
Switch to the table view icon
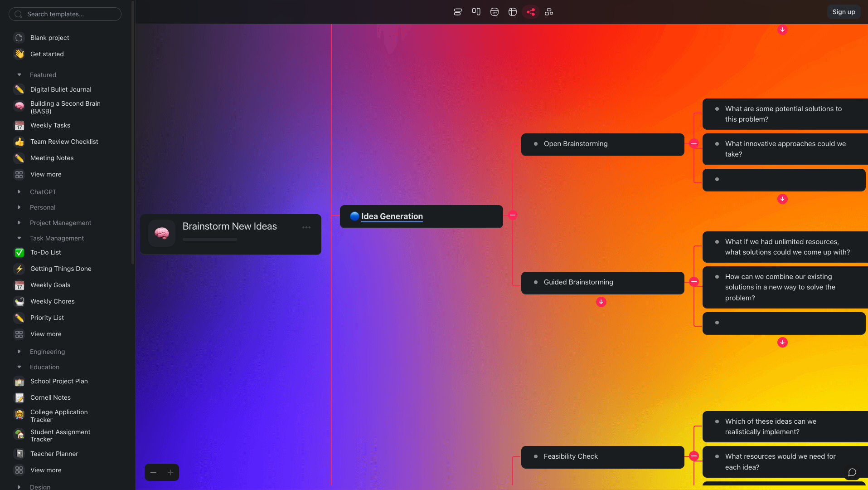pyautogui.click(x=513, y=12)
